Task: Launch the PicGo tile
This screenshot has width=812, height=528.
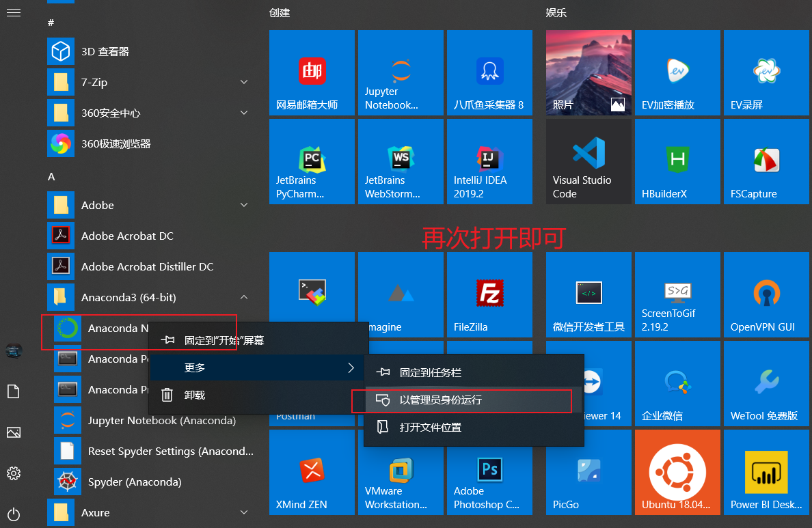Action: click(x=588, y=472)
